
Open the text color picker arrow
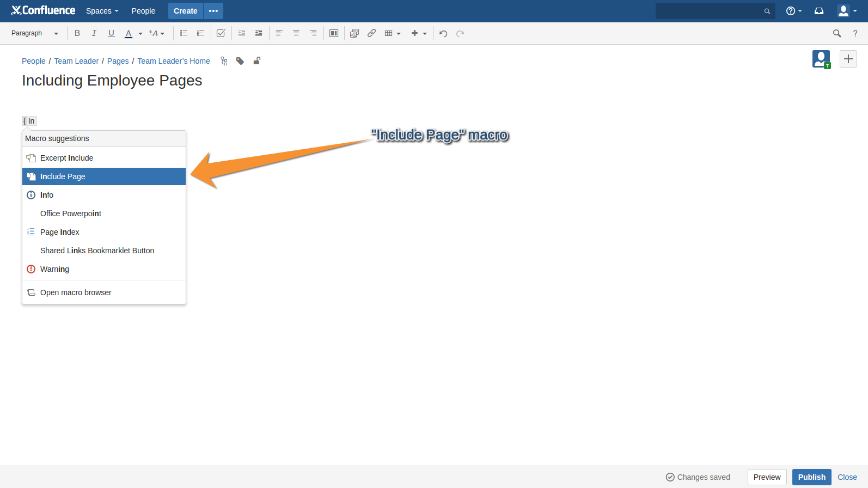pyautogui.click(x=140, y=34)
